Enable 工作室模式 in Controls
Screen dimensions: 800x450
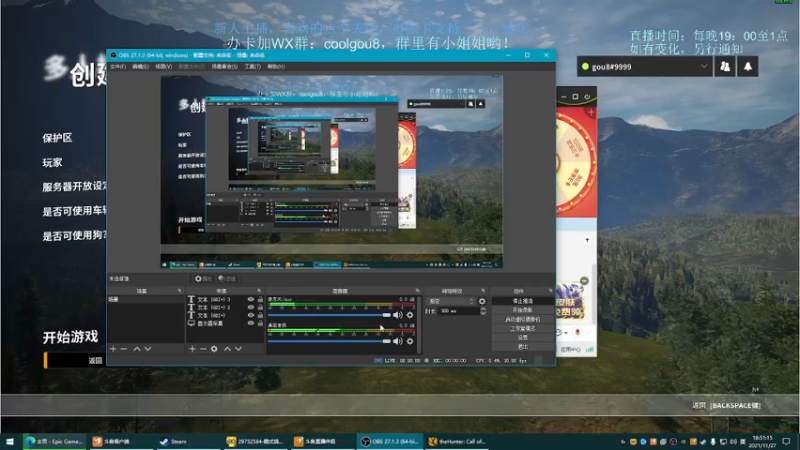click(x=522, y=329)
